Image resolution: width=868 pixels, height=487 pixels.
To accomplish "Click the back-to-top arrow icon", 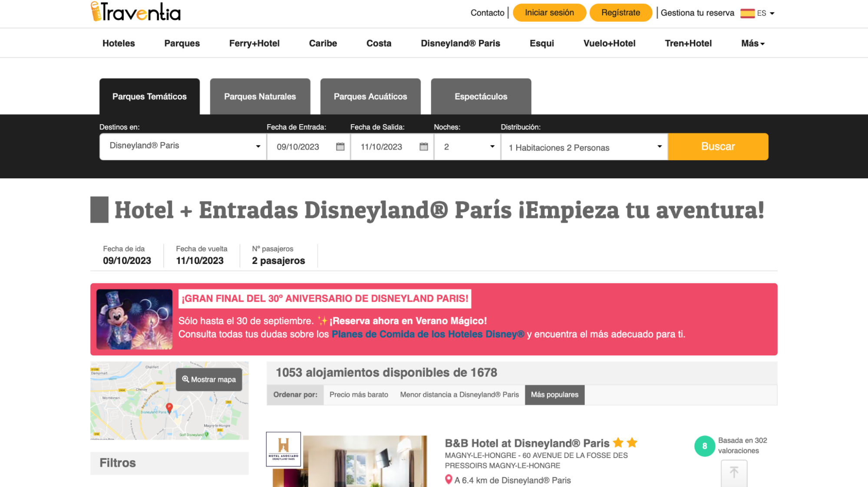I will pos(734,473).
